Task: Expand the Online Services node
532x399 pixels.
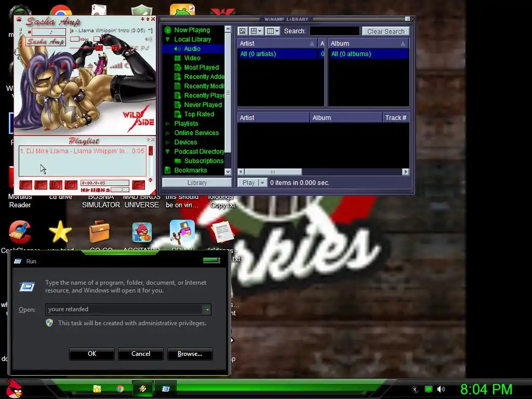Action: [x=168, y=133]
